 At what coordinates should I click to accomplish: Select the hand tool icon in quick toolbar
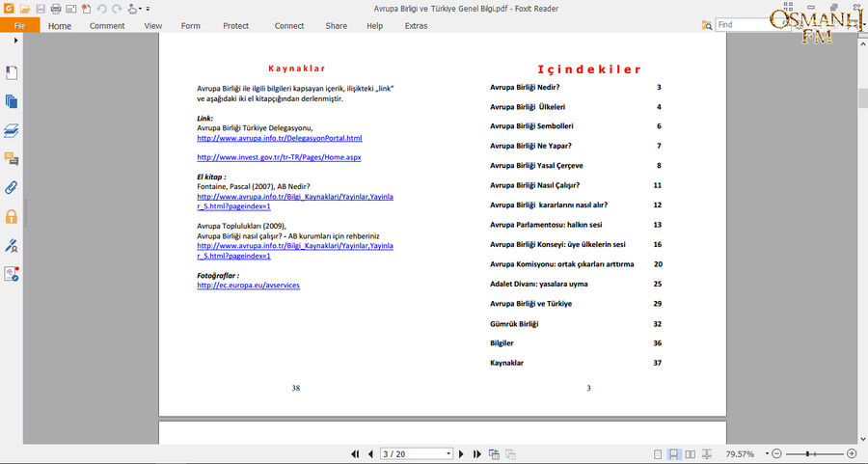tap(132, 9)
